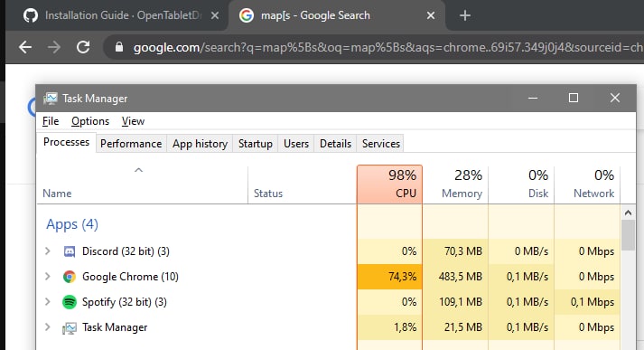Sort processes by CPU column header

point(390,184)
